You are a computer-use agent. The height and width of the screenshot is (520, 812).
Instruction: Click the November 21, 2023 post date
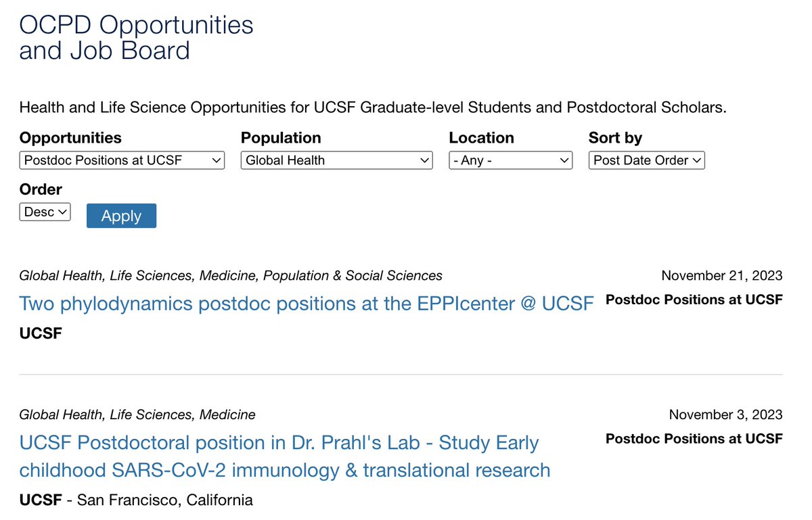tap(721, 275)
